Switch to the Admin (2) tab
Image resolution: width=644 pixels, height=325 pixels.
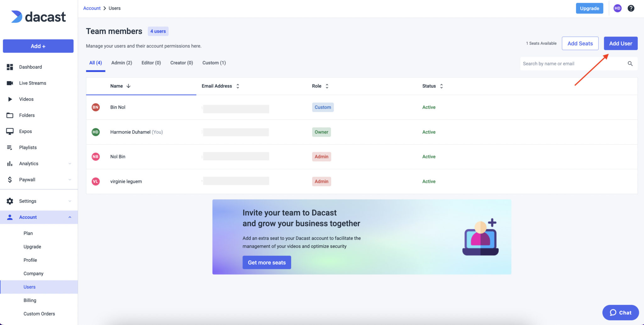tap(122, 63)
